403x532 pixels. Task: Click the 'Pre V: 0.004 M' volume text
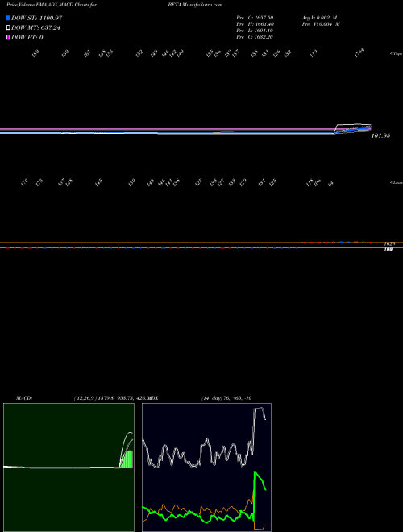tap(321, 24)
